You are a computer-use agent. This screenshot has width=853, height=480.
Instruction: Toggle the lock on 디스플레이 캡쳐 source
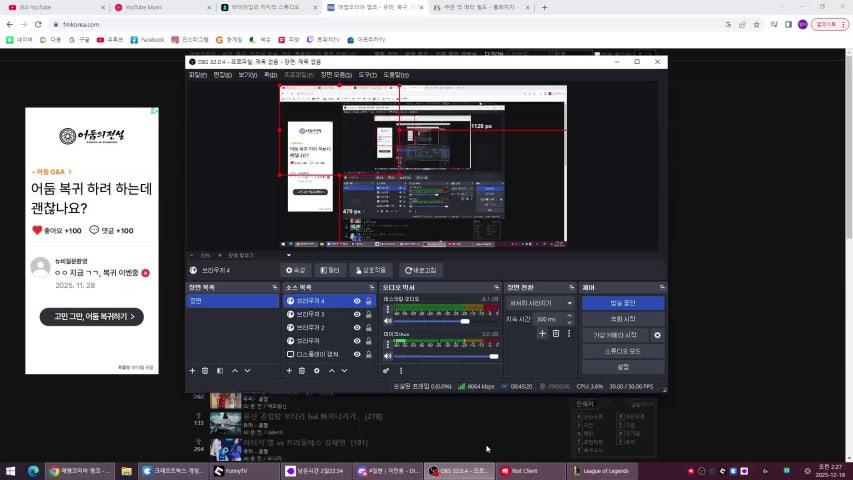coord(369,354)
